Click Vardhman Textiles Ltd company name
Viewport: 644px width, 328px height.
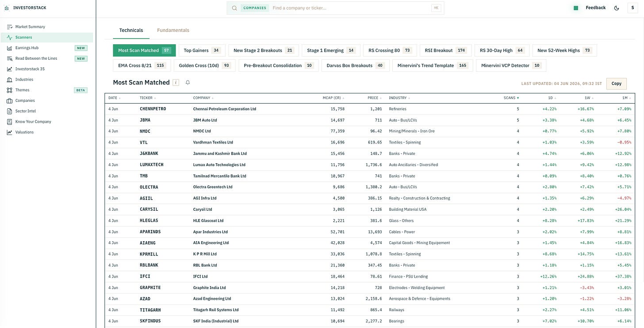(x=213, y=143)
